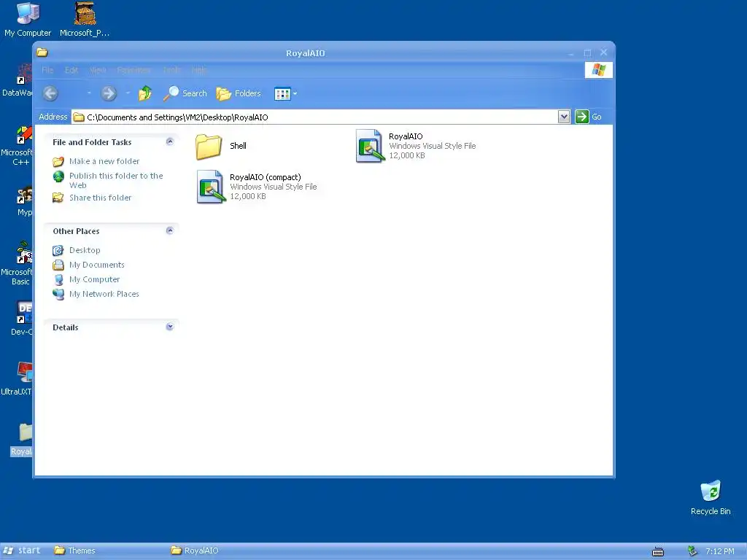
Task: Select My Computer desktop icon
Action: [28, 20]
